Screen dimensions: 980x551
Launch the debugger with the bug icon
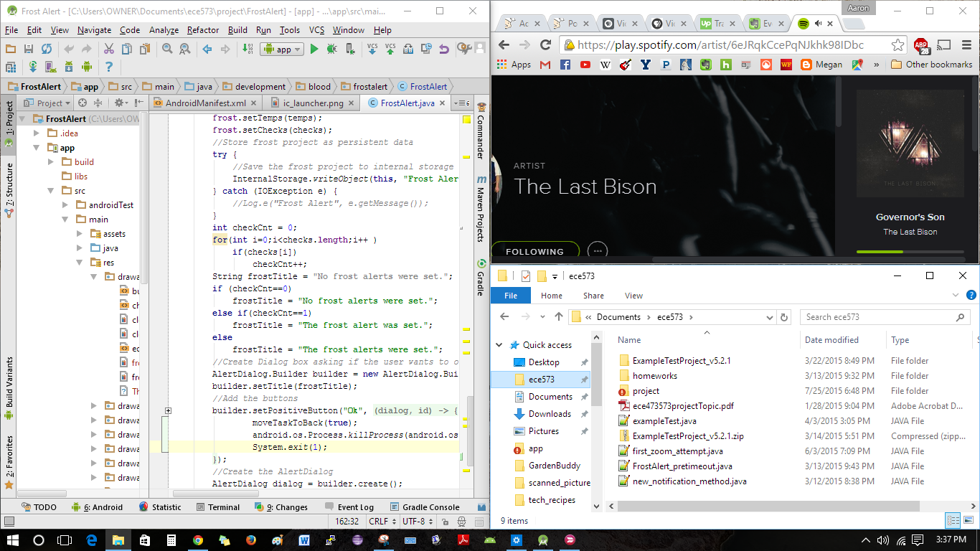pos(332,50)
